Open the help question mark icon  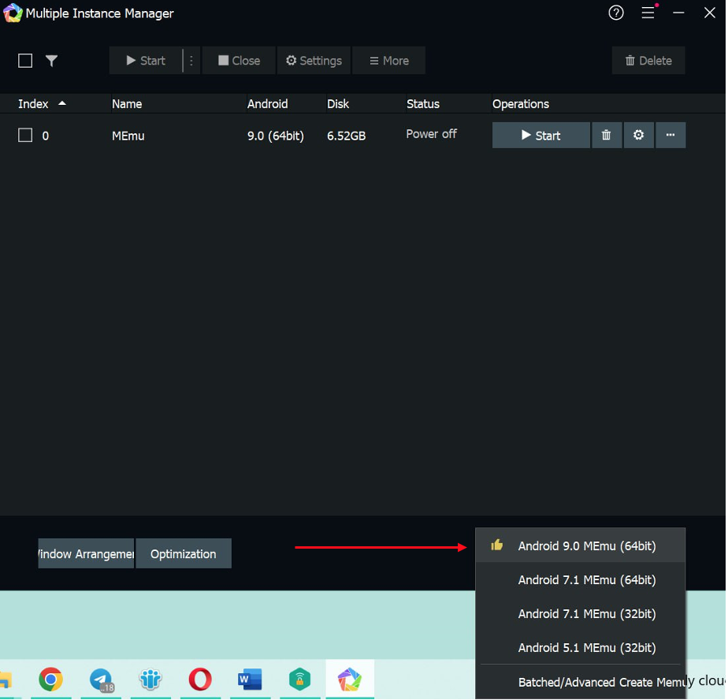(615, 13)
